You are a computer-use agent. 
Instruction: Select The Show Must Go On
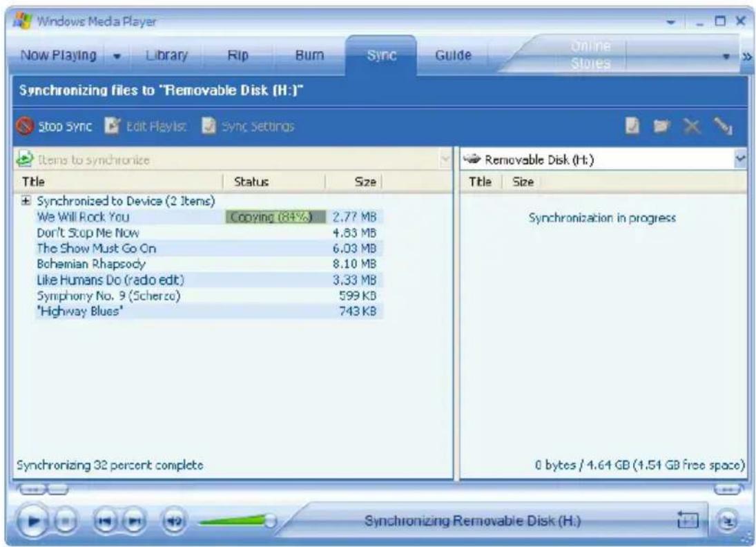click(x=97, y=249)
